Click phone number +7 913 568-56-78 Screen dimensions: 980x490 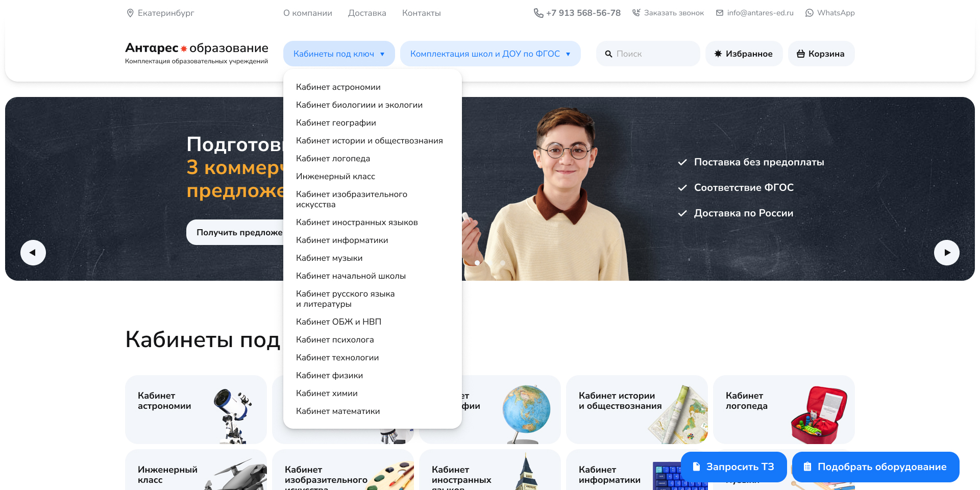(x=583, y=13)
